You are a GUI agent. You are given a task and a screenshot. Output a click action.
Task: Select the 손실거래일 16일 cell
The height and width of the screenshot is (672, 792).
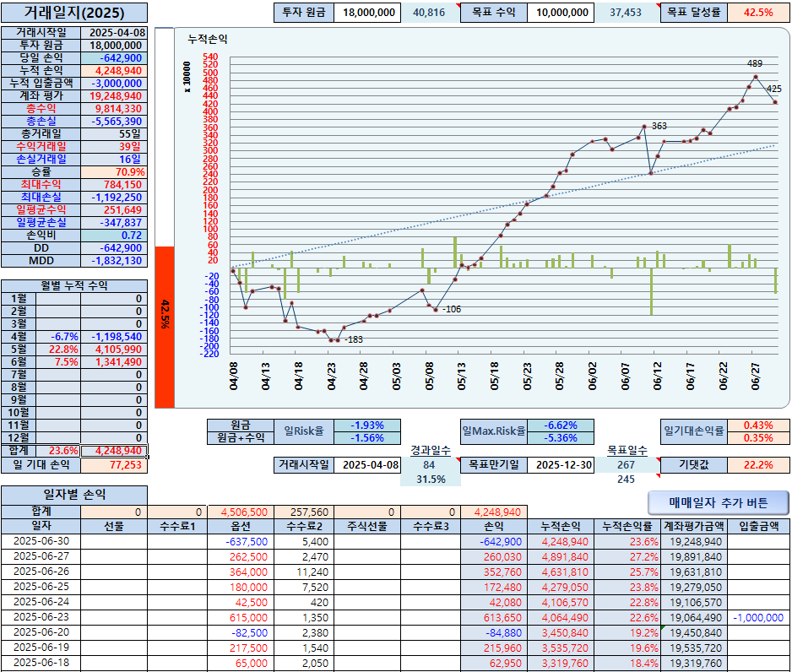click(x=114, y=159)
